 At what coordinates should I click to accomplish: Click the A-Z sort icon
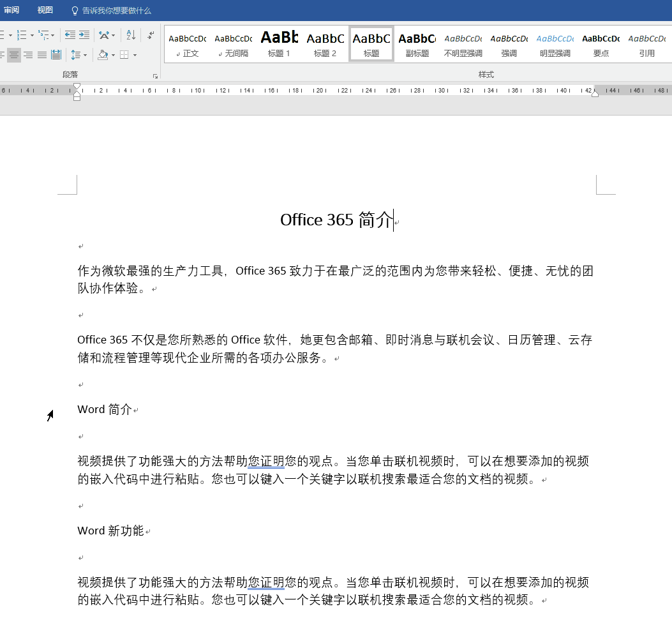(x=131, y=34)
